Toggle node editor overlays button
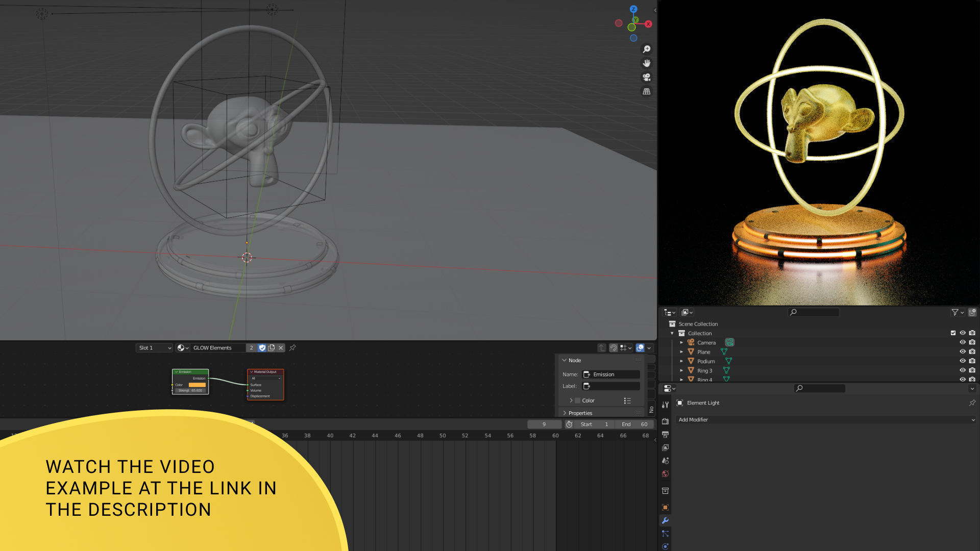The height and width of the screenshot is (551, 980). pyautogui.click(x=640, y=348)
